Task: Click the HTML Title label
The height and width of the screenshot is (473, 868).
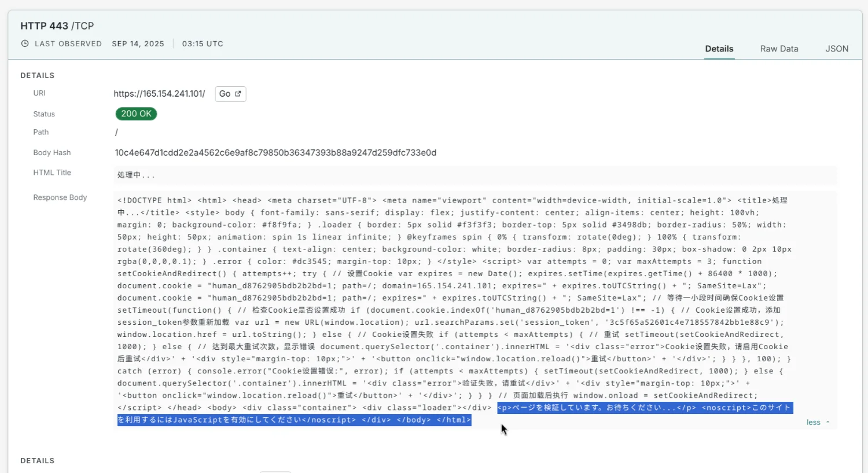Action: pyautogui.click(x=52, y=173)
